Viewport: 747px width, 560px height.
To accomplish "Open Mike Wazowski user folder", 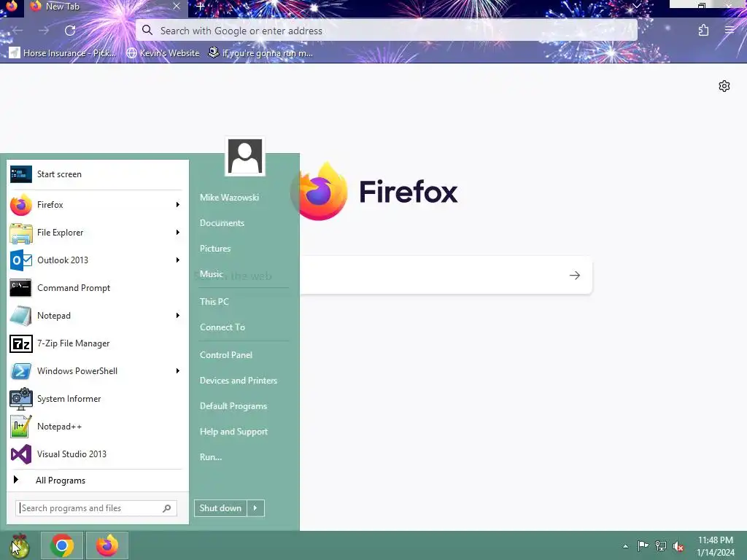I will pos(229,197).
